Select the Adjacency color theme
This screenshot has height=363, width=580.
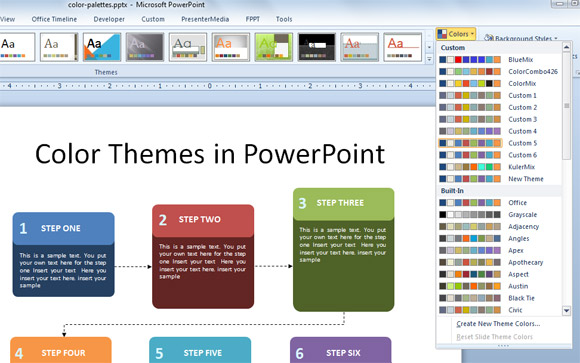[x=499, y=226]
